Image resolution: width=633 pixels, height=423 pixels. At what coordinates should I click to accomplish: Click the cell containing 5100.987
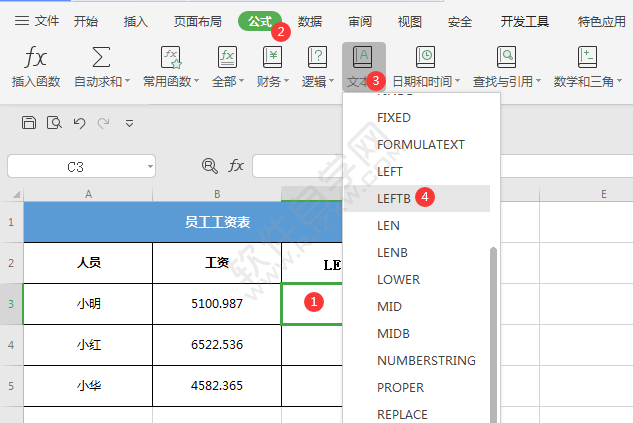[x=217, y=304]
